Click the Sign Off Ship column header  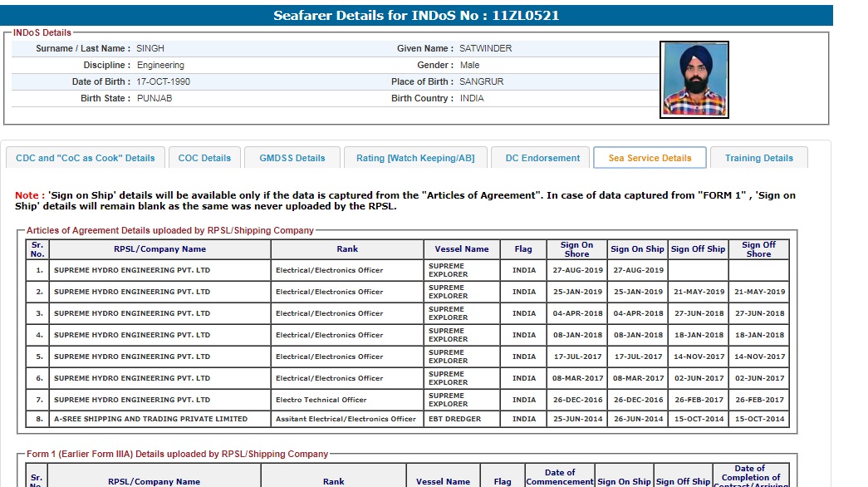coord(698,249)
